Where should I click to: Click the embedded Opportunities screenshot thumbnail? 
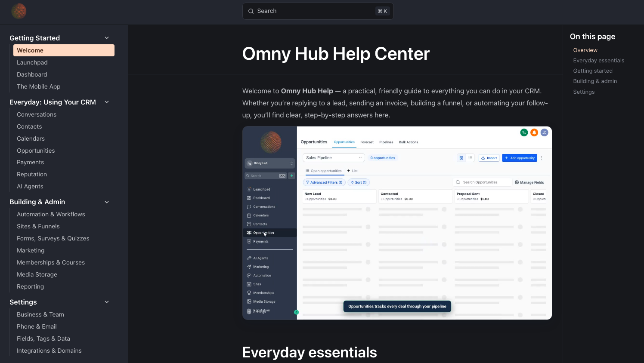click(x=397, y=223)
